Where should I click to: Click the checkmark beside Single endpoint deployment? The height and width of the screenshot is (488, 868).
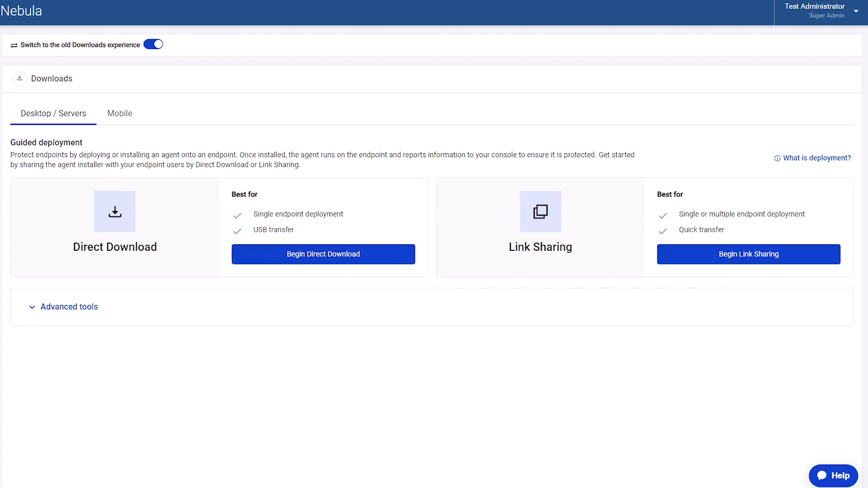point(237,216)
